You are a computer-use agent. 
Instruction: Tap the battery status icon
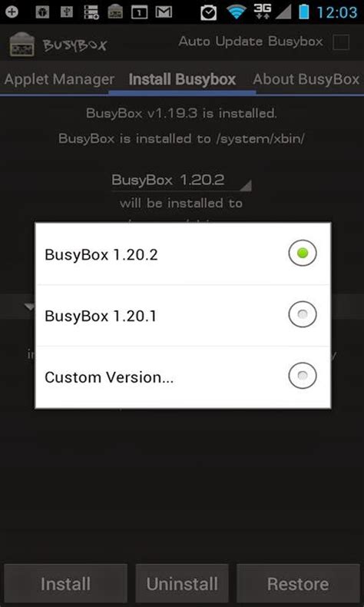click(x=303, y=12)
